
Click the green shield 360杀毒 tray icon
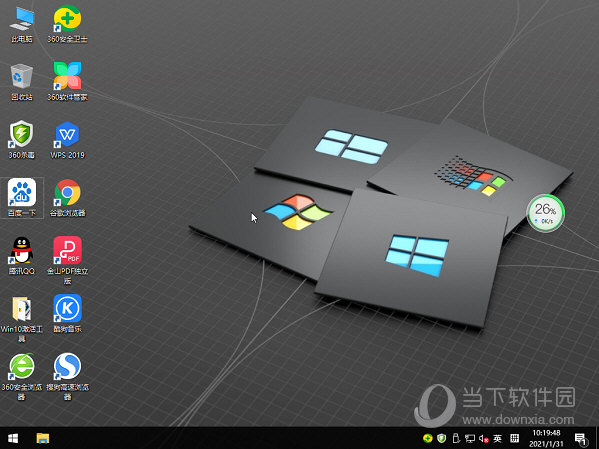click(442, 438)
